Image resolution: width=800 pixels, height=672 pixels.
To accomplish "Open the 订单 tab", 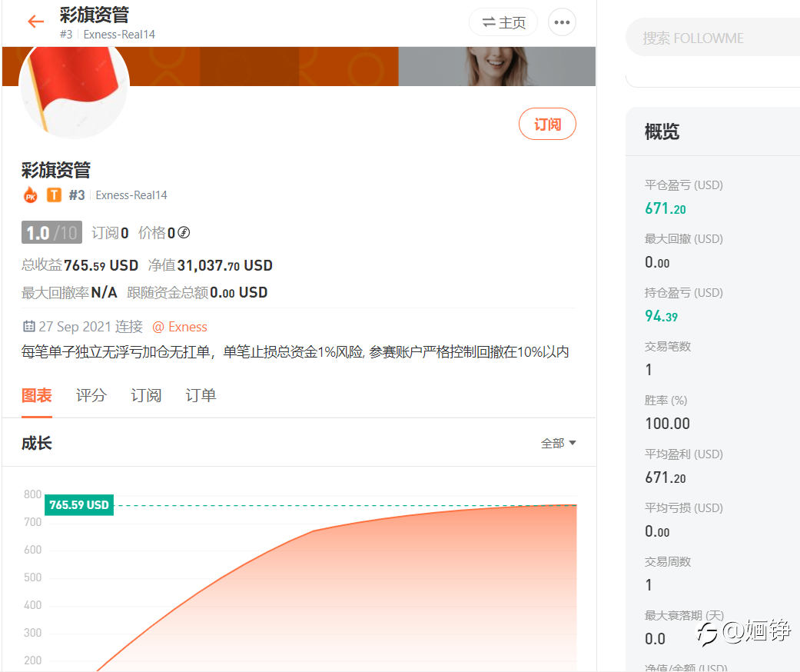I will point(201,395).
